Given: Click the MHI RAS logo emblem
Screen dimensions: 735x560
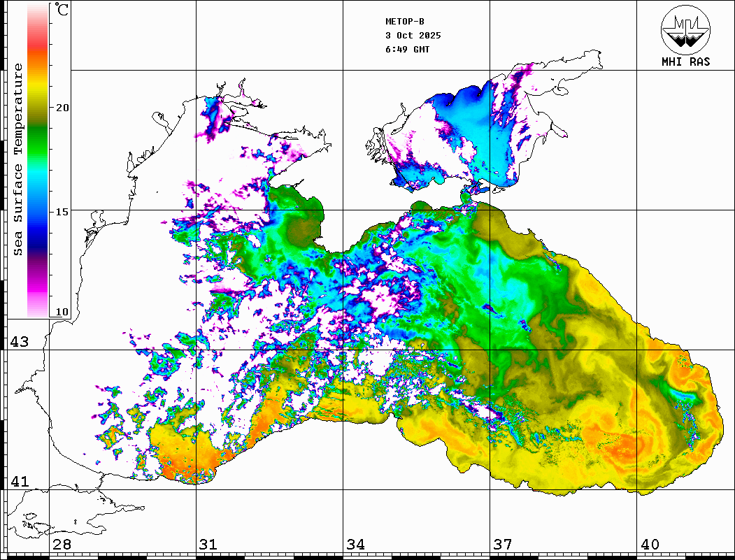Looking at the screenshot, I should pos(685,29).
